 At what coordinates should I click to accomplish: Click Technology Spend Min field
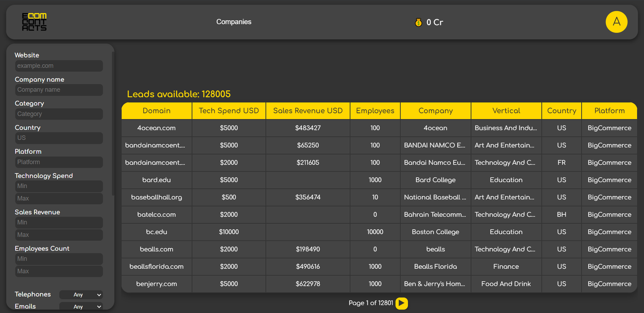pyautogui.click(x=59, y=186)
